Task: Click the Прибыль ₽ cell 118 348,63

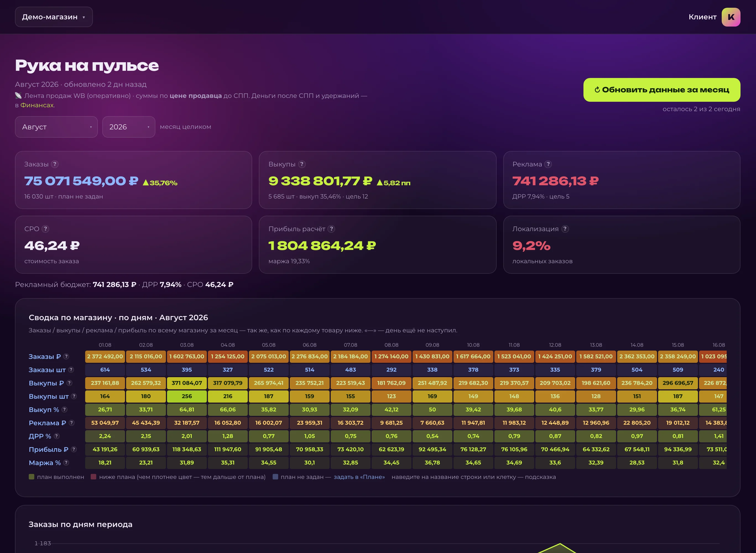Action: click(x=187, y=449)
